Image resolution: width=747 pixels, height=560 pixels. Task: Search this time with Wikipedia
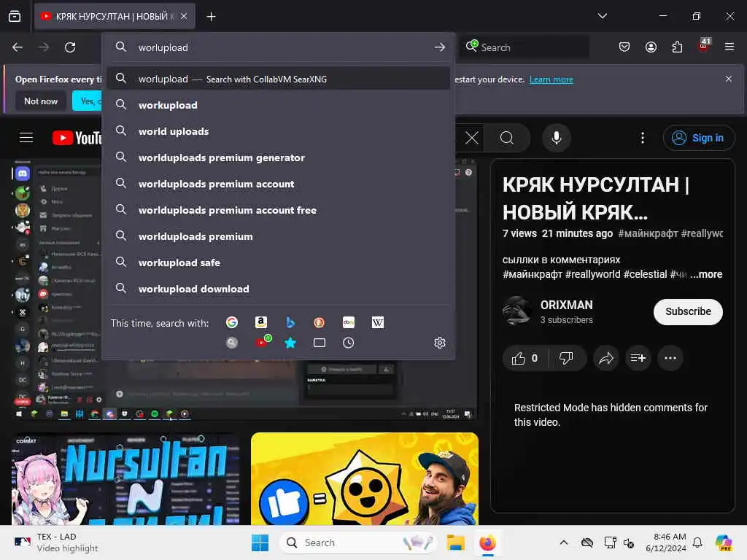(x=378, y=322)
